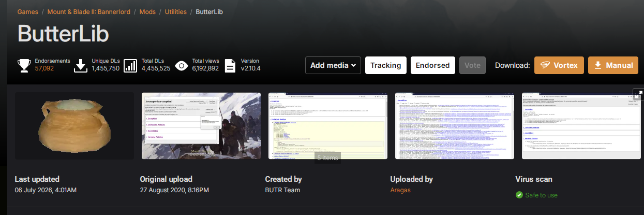Click the Total DLs bar chart icon
644x215 pixels.
click(130, 65)
